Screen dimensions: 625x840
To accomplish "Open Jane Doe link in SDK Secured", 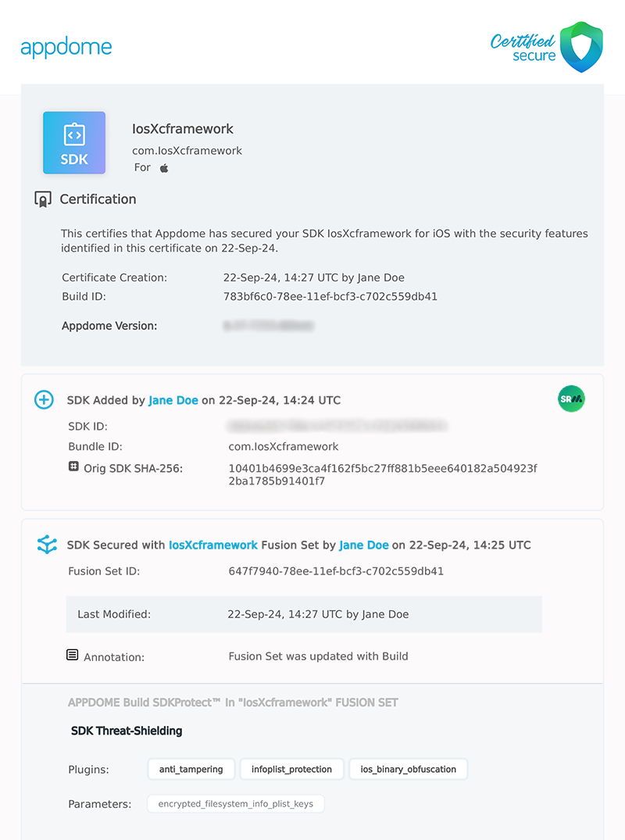I will (364, 545).
